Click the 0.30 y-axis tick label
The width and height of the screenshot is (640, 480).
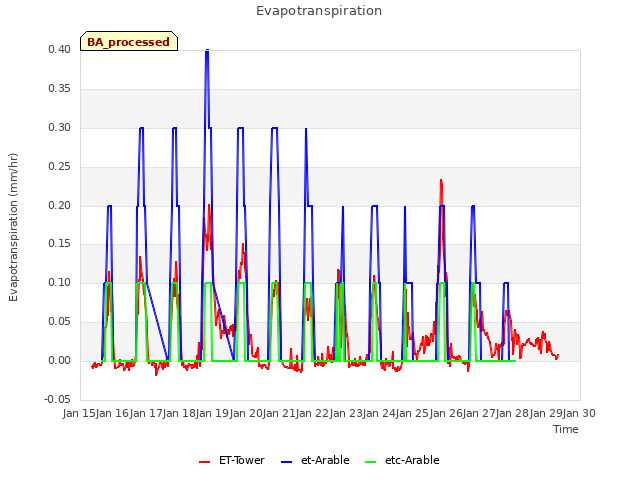click(x=59, y=128)
